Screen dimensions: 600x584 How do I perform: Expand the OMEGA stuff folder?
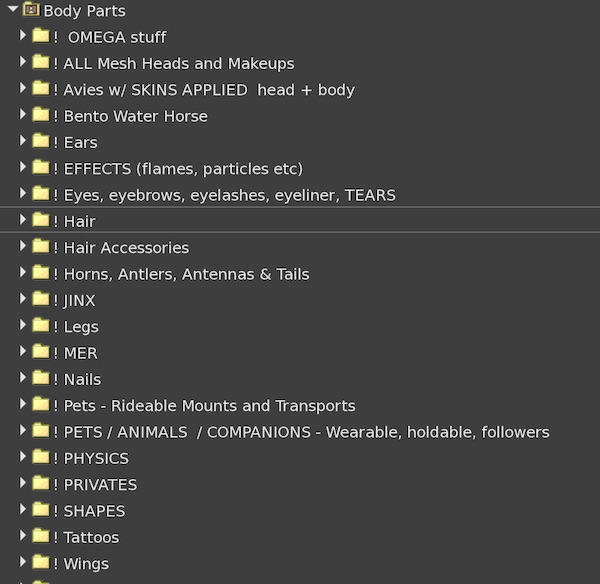pos(23,35)
